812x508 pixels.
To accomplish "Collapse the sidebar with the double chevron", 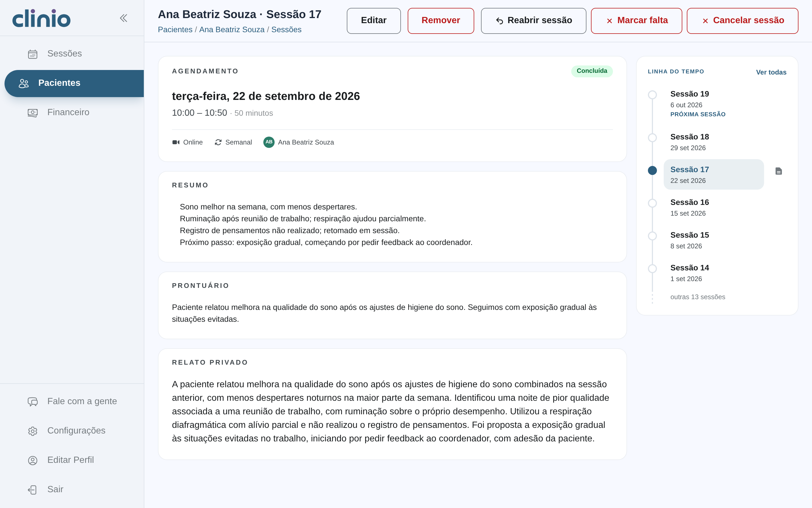I will [123, 18].
